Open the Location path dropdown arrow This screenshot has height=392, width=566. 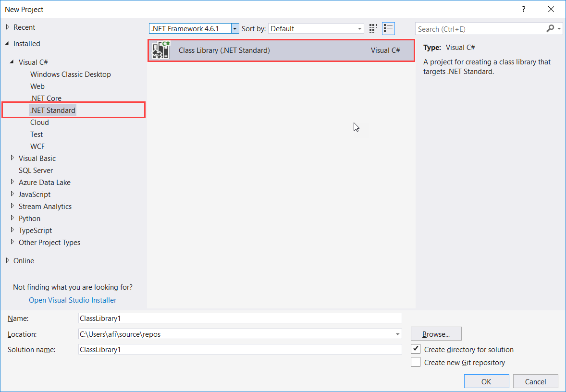(397, 334)
